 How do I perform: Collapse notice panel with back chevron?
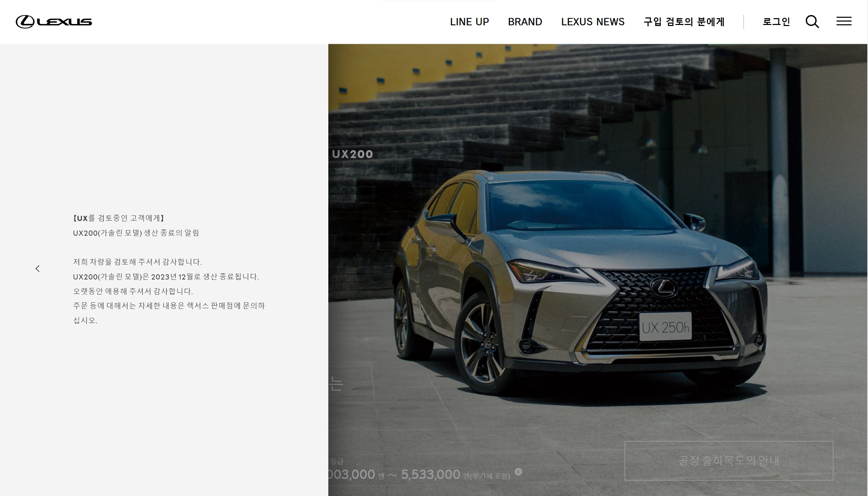coord(38,269)
